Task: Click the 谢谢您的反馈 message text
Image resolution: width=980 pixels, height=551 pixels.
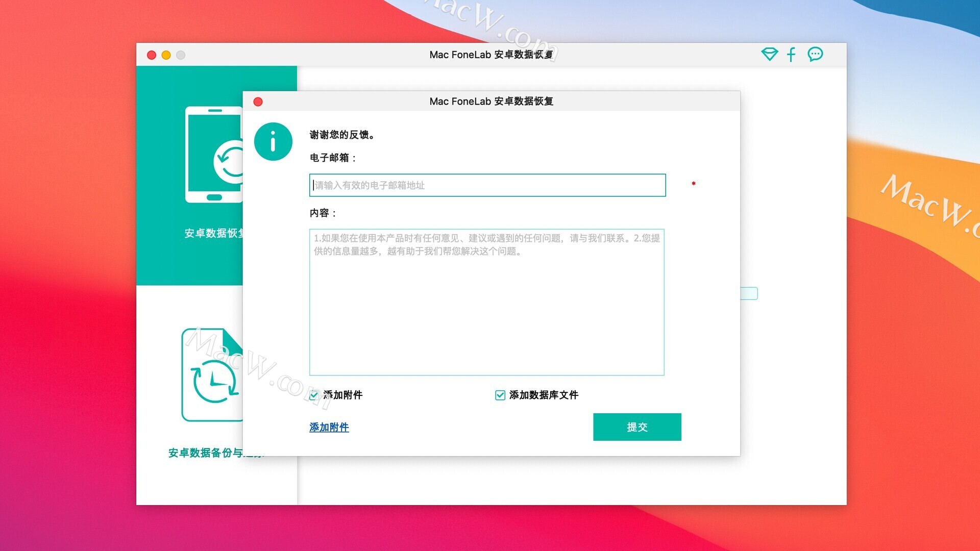Action: click(343, 135)
